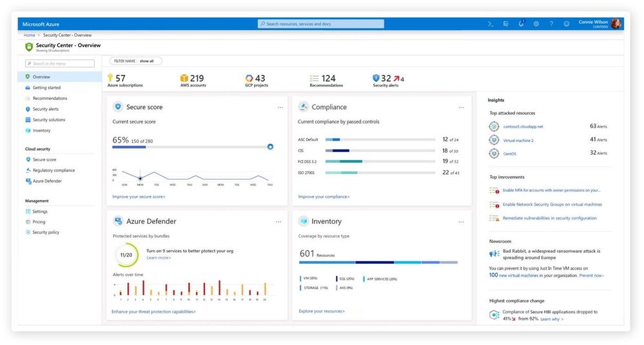
Task: Click the Azure subscriptions key icon
Action: click(110, 77)
